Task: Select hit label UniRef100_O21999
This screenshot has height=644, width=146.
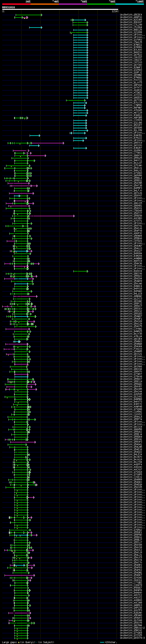Action: [131, 32]
